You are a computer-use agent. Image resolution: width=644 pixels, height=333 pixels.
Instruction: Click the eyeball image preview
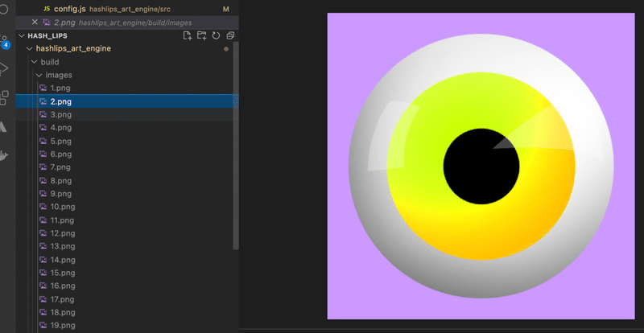(x=481, y=166)
